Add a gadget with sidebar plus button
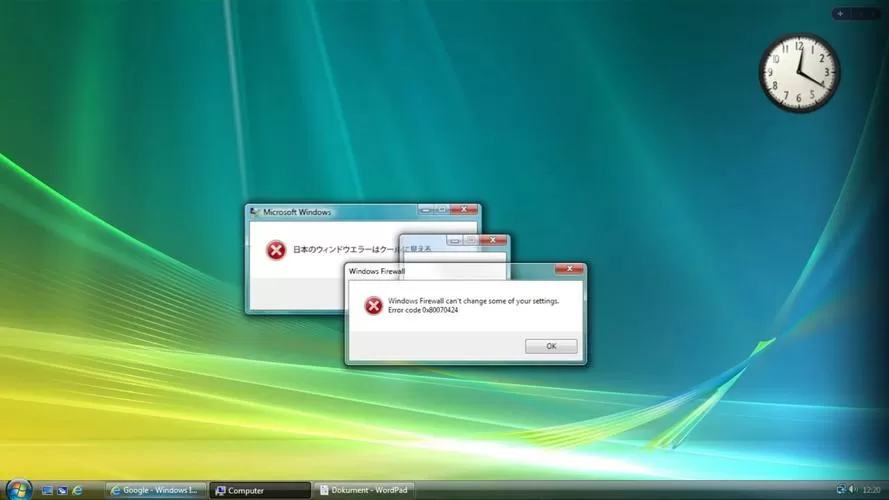 pyautogui.click(x=840, y=13)
